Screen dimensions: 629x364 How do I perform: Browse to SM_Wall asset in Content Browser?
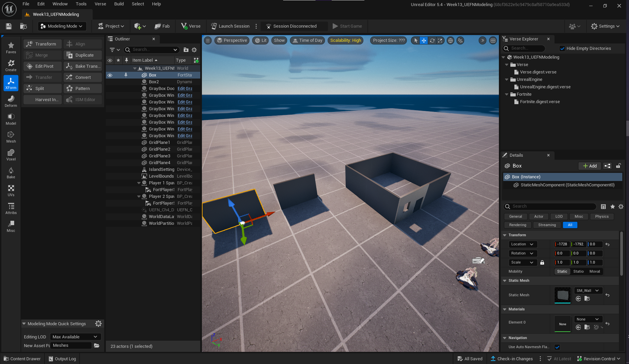[x=587, y=299]
